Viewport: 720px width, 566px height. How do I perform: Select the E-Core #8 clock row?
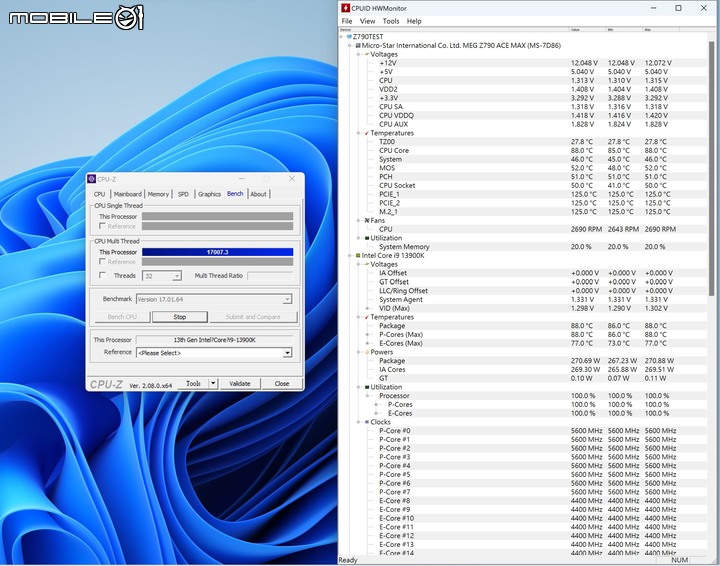[x=537, y=501]
